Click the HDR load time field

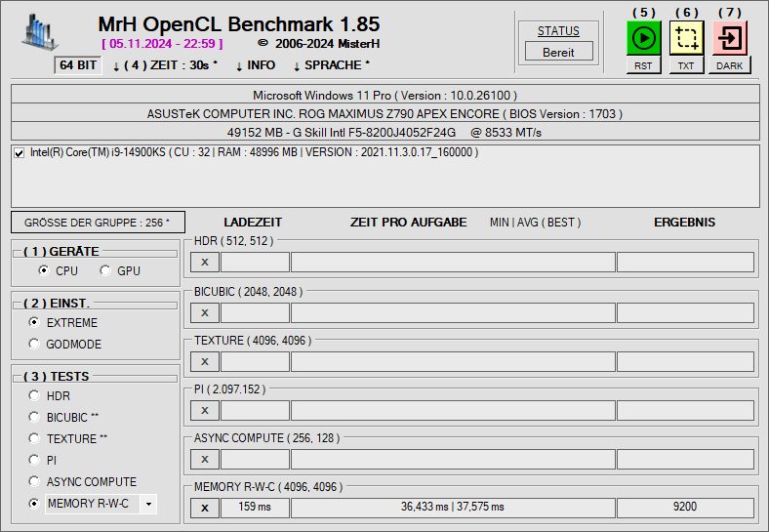click(x=255, y=262)
